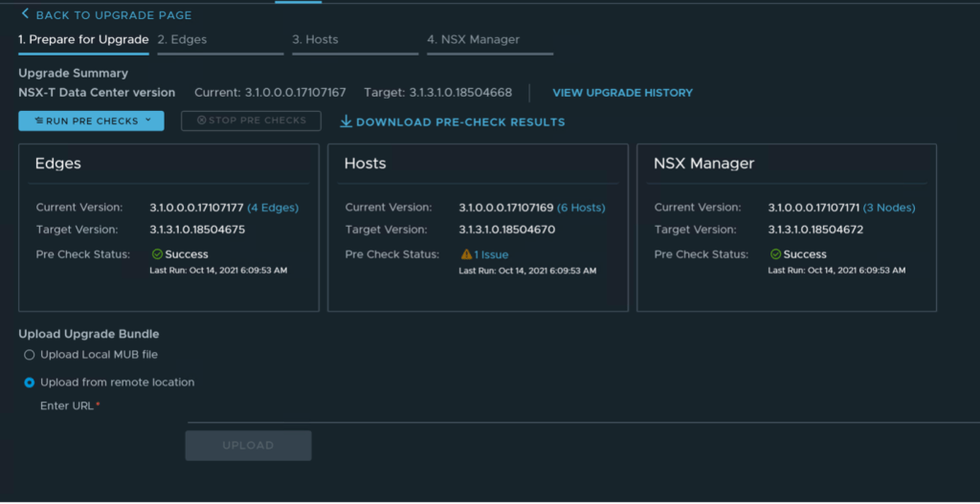Viewport: 980px width, 504px height.
Task: Open View Upgrade History link
Action: click(x=622, y=93)
